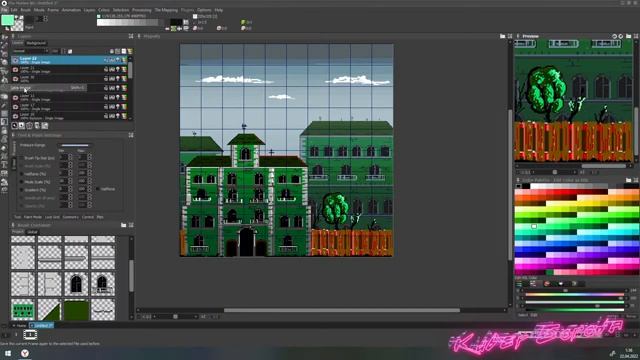Viewport: 640px width, 360px height.
Task: Select the green triangle roof brush thumbnail
Action: pos(49,309)
